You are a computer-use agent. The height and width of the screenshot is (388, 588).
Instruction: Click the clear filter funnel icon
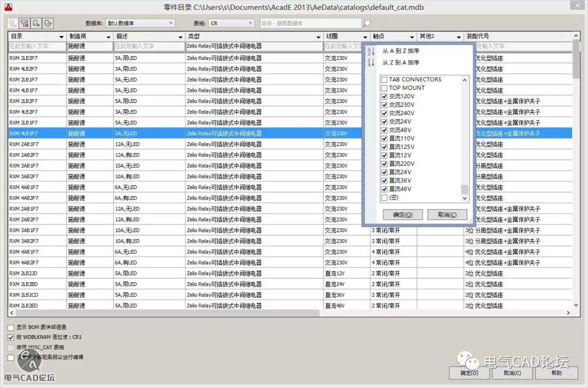[x=24, y=23]
